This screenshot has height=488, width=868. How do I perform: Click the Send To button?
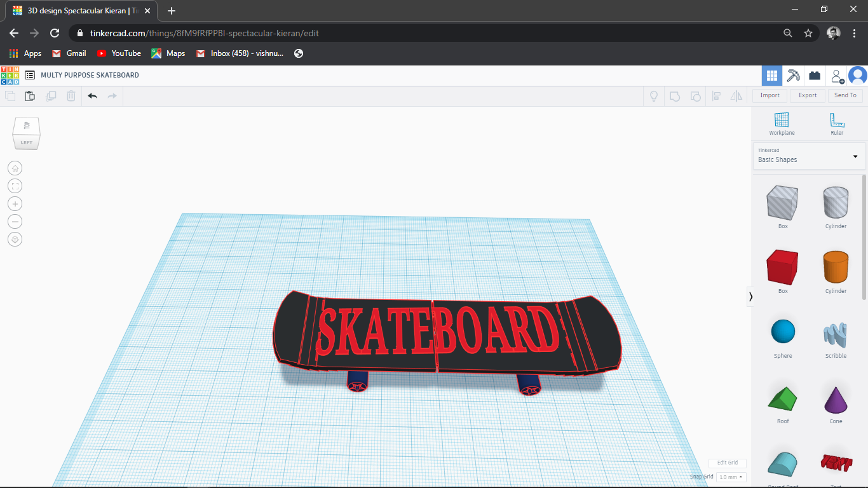[844, 95]
